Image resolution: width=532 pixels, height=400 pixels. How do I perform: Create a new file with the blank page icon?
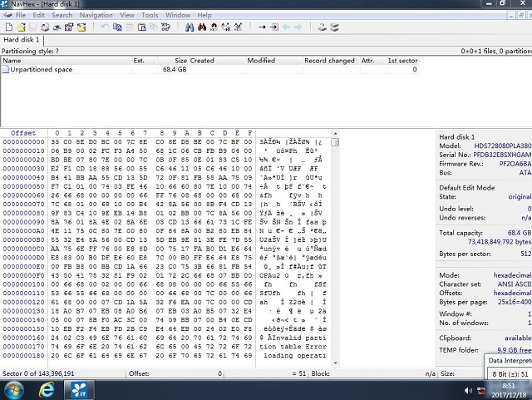pos(9,27)
